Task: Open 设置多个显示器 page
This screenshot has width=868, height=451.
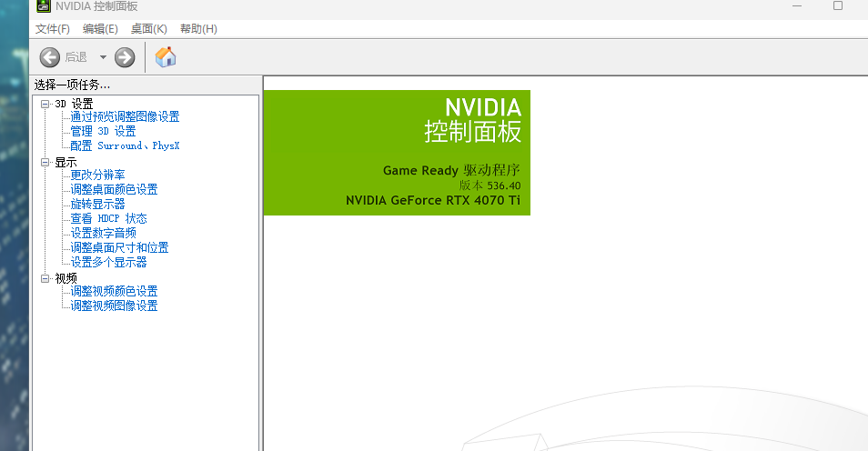Action: [108, 262]
